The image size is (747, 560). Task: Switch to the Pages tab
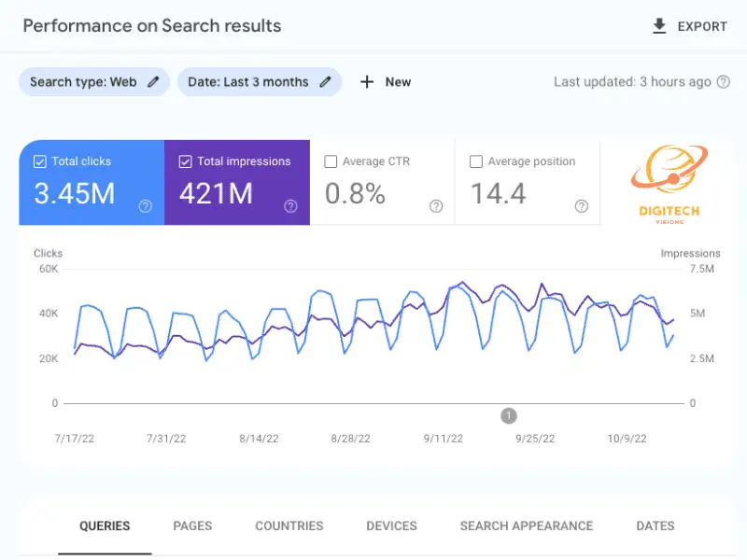click(192, 525)
